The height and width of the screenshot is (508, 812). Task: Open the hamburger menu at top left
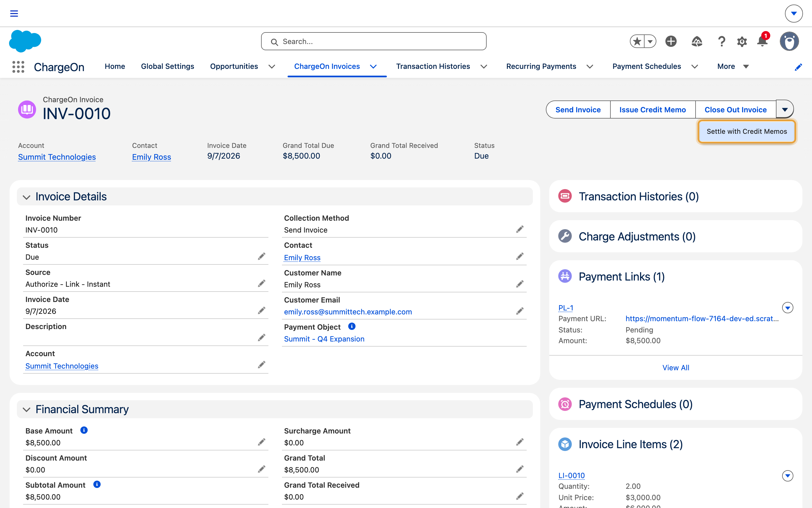pos(14,14)
